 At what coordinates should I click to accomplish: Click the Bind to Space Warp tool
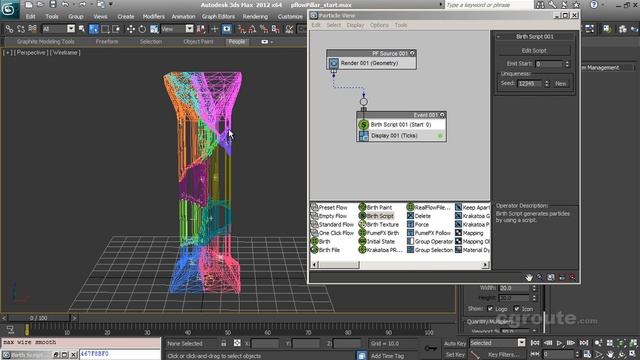point(32,29)
